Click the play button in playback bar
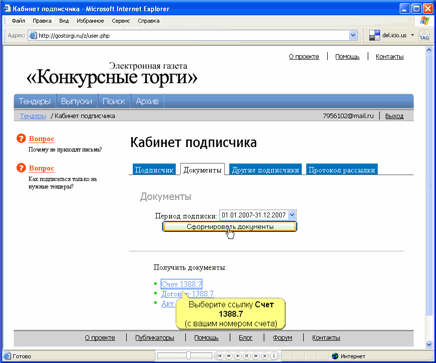 (238, 356)
